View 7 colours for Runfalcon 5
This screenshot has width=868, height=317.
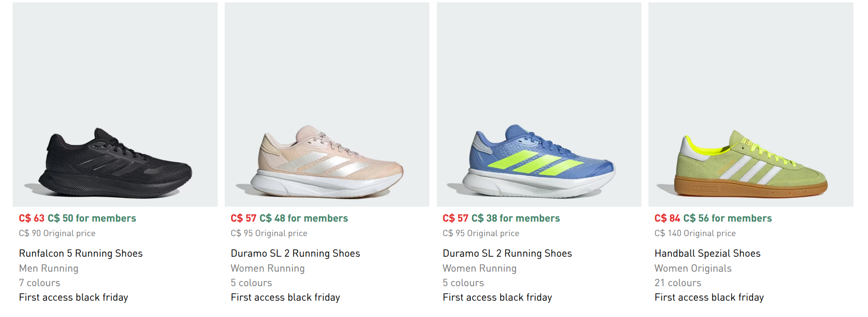39,282
